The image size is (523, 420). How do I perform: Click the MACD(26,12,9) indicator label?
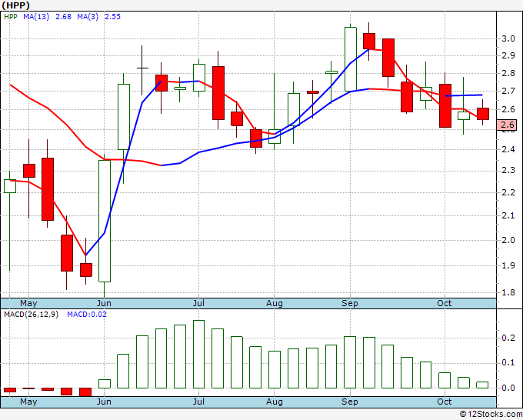[31, 315]
